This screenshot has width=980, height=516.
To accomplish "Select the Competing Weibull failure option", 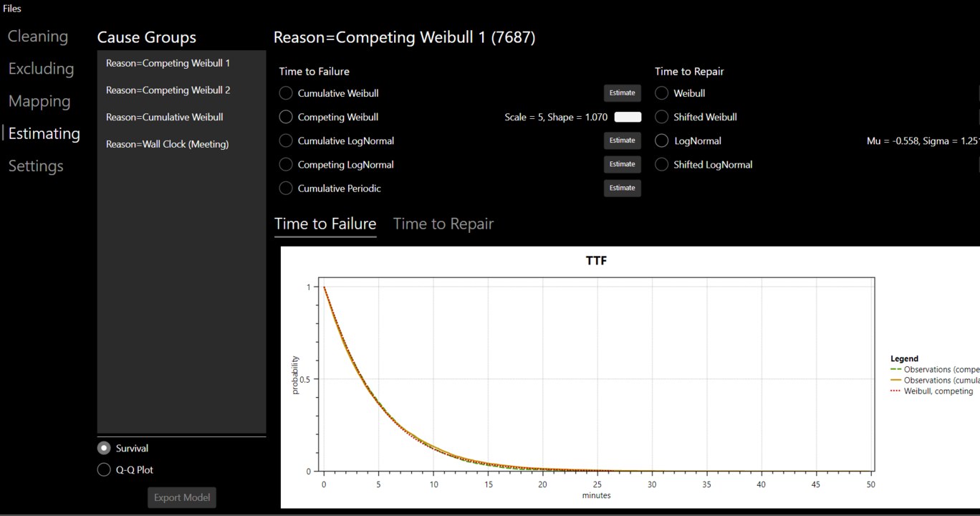I will [286, 117].
